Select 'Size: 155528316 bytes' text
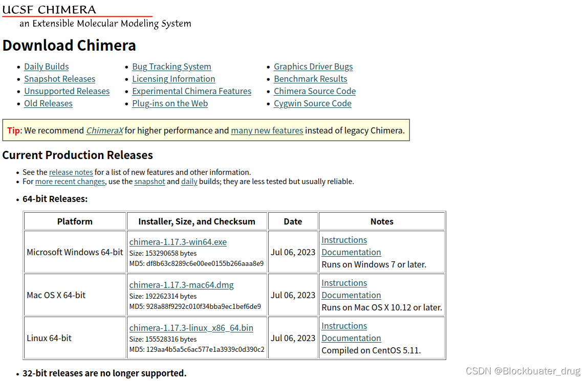 [163, 340]
